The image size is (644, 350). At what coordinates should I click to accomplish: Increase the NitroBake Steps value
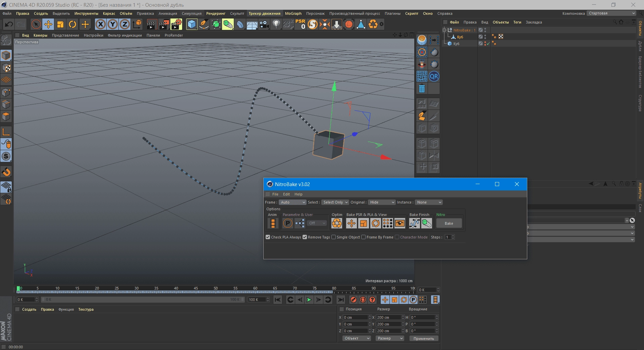pyautogui.click(x=453, y=236)
